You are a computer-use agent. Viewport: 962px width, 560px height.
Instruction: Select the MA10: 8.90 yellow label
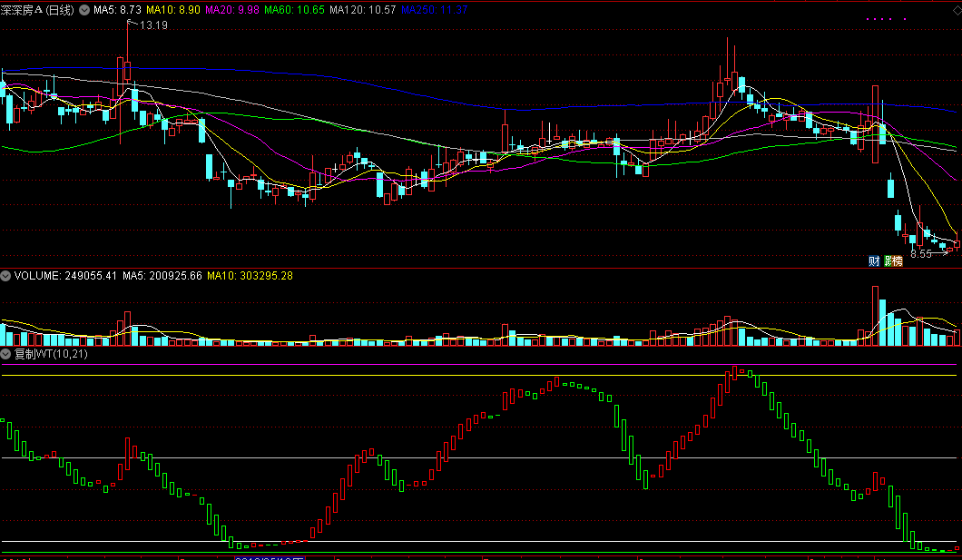pyautogui.click(x=173, y=10)
